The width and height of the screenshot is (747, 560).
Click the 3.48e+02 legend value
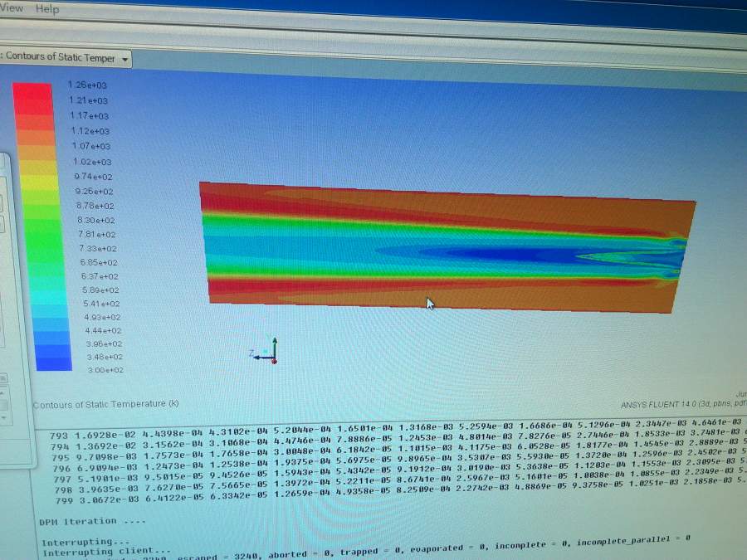[105, 357]
